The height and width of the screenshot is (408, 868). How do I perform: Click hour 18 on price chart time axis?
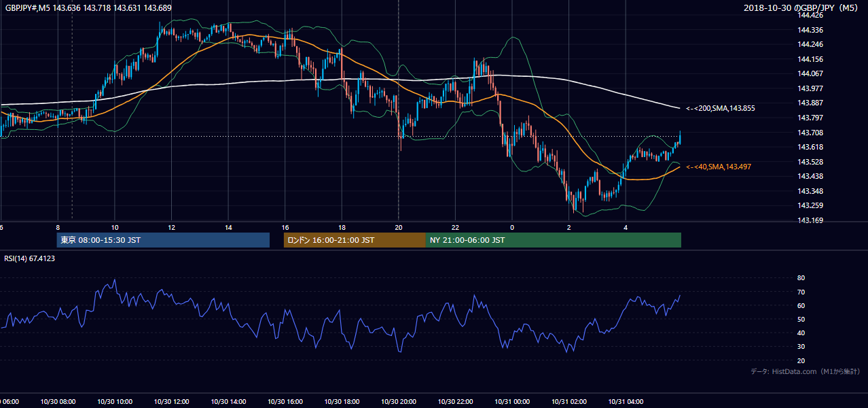click(342, 228)
